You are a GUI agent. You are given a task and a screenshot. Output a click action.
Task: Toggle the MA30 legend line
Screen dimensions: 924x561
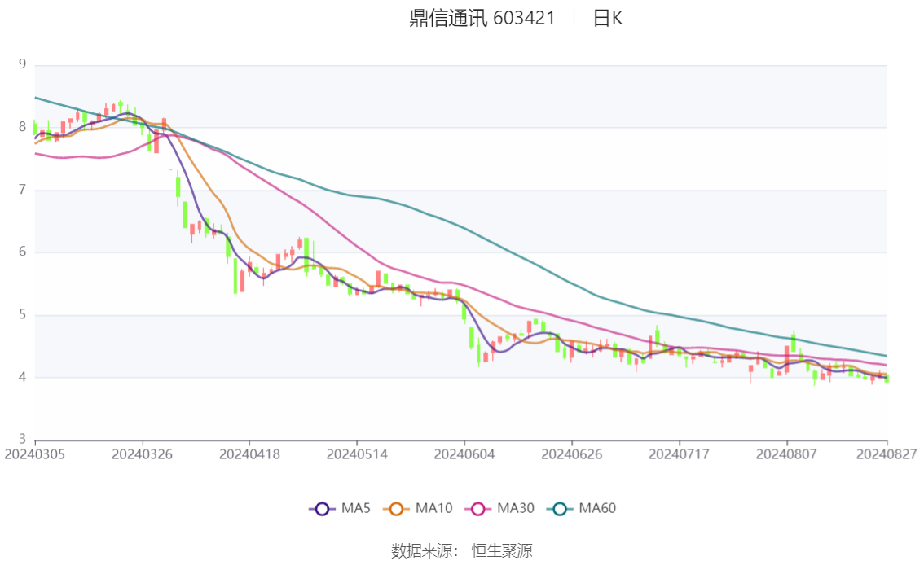499,509
